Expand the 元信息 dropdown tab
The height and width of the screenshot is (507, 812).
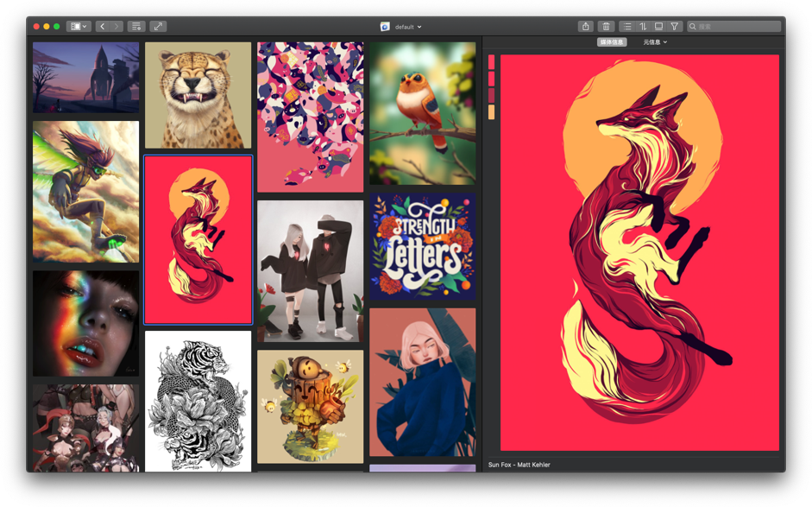tap(655, 42)
